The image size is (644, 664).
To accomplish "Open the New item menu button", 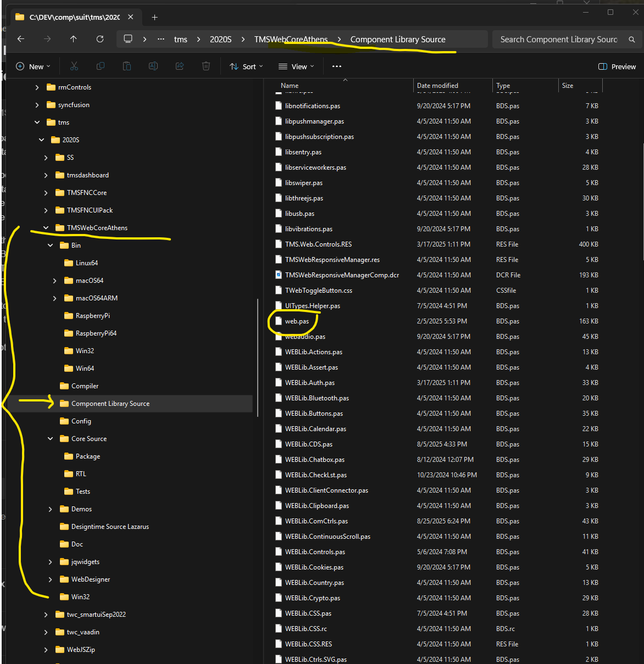I will click(33, 66).
